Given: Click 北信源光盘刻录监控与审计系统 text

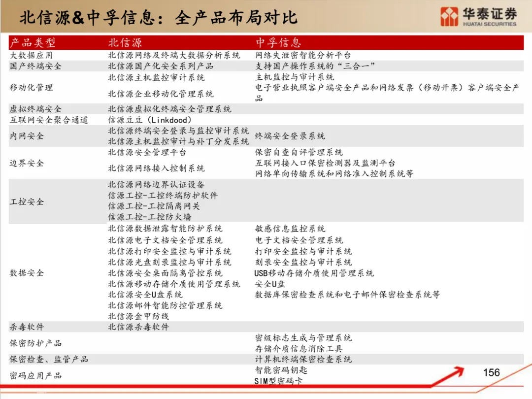Looking at the screenshot, I should point(169,262).
